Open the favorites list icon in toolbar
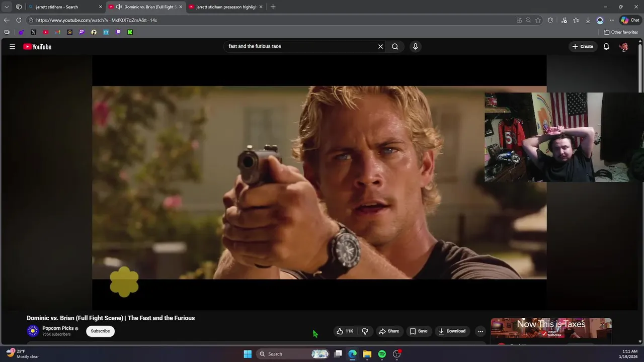The image size is (644, 362). pyautogui.click(x=576, y=20)
